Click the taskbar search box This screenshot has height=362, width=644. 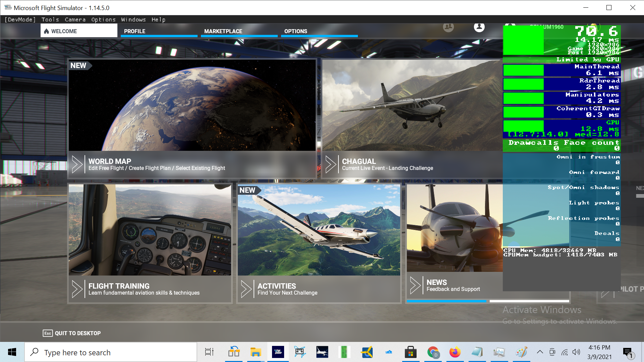(x=111, y=352)
